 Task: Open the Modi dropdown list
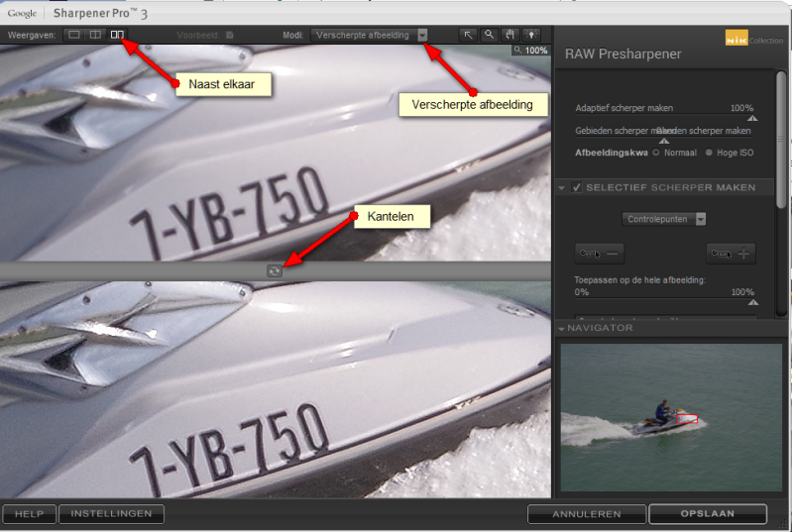click(369, 35)
